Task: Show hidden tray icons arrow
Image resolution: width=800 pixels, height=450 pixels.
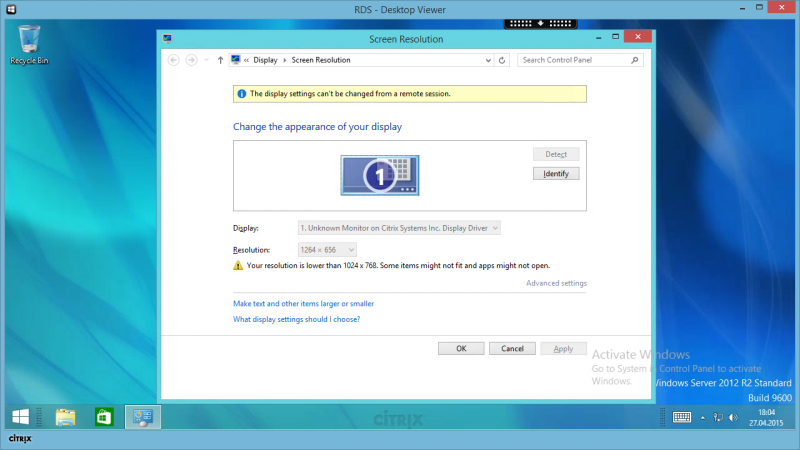Action: click(x=703, y=418)
